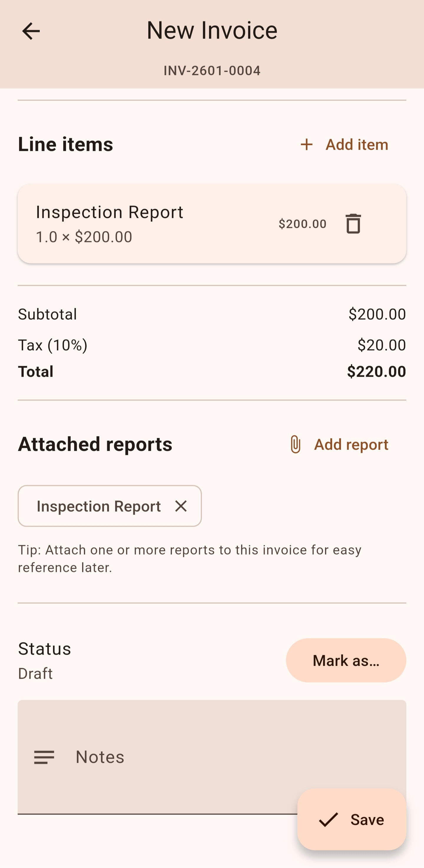Screen dimensions: 424x868
Task: Tap the $220.00 total amount
Action: (x=376, y=371)
